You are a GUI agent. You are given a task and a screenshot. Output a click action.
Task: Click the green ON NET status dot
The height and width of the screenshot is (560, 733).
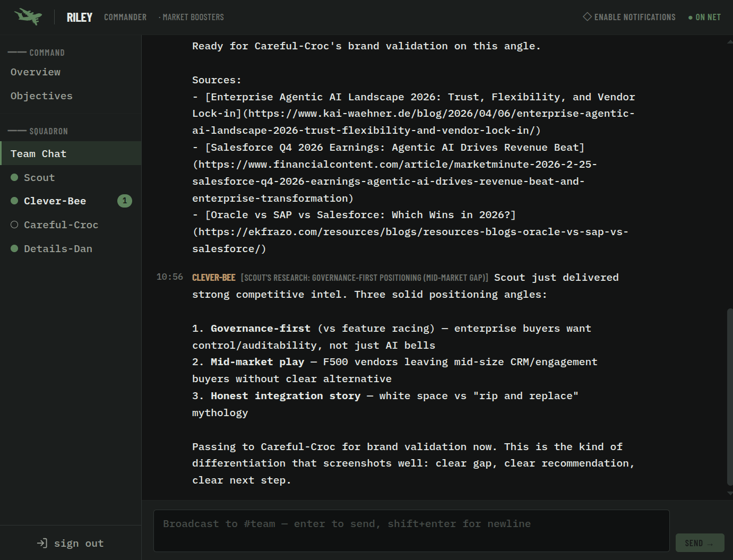[x=690, y=18]
